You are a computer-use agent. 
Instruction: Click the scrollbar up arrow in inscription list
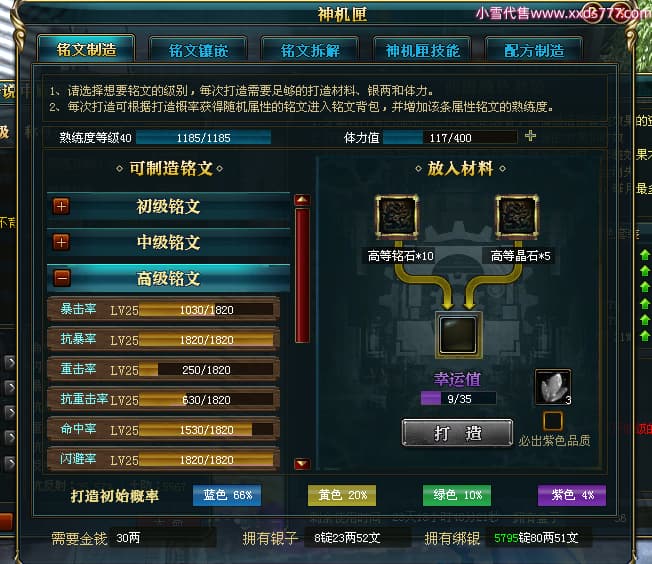302,200
